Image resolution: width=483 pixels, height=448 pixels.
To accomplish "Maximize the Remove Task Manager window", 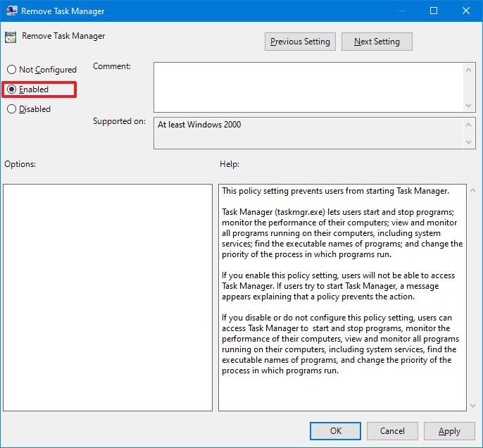I will pos(434,11).
